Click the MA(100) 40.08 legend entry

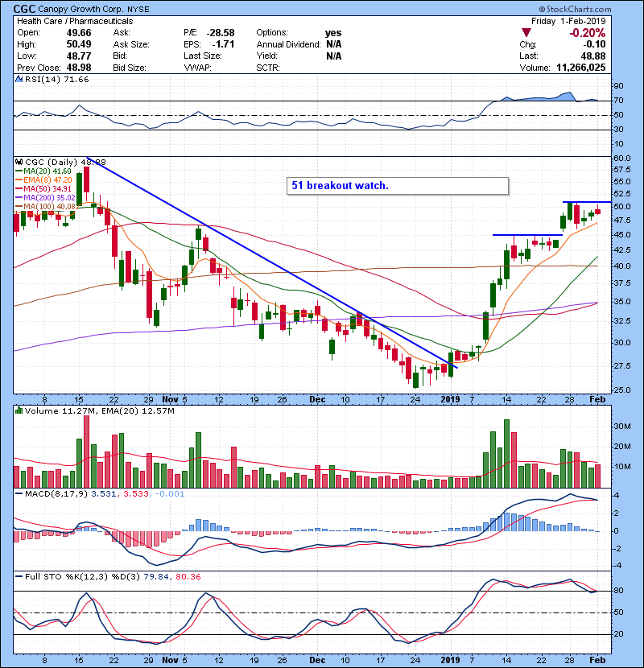click(45, 207)
